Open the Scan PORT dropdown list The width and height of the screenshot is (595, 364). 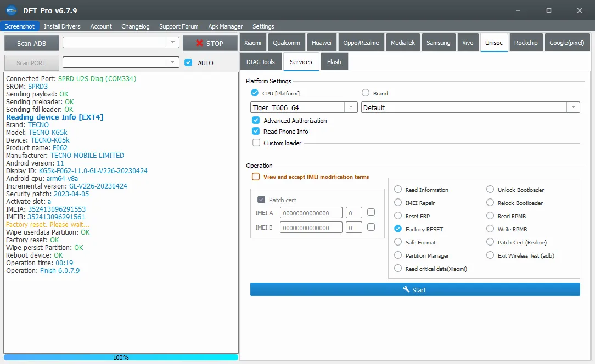coord(172,62)
